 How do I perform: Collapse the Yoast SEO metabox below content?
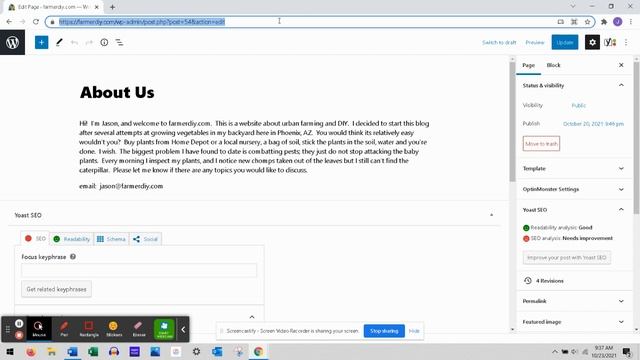coord(491,215)
